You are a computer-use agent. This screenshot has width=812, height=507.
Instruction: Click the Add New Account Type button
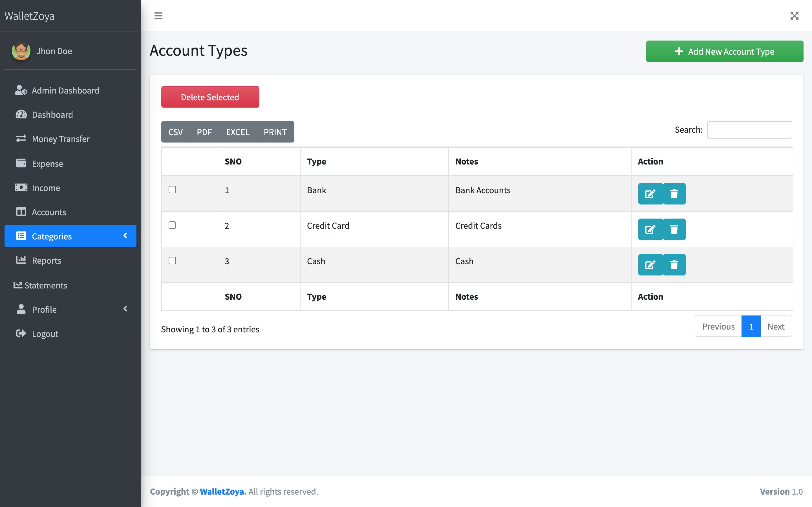pyautogui.click(x=724, y=51)
